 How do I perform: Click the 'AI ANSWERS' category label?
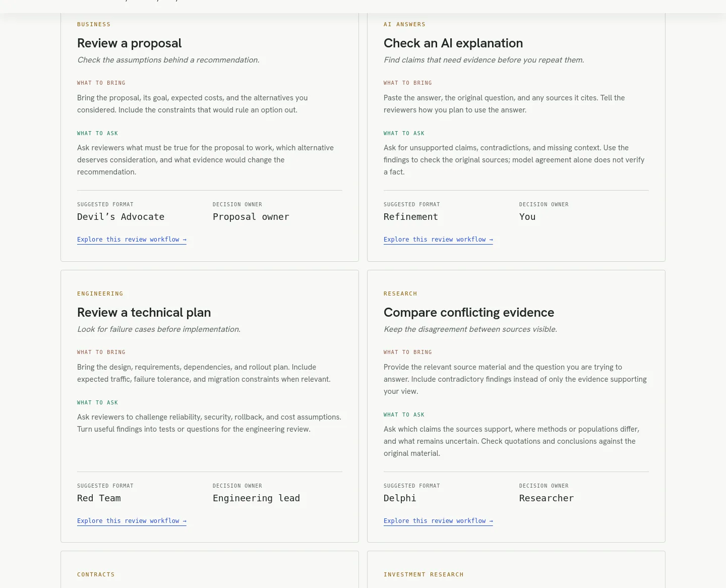pyautogui.click(x=404, y=24)
